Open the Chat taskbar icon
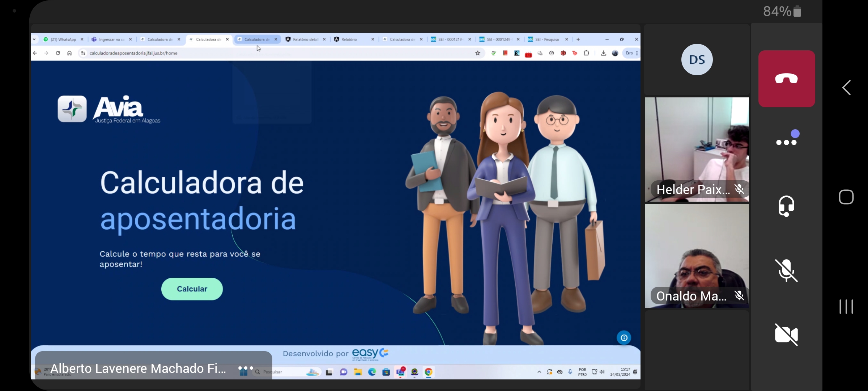Screen dimensions: 868x391 coord(344,372)
